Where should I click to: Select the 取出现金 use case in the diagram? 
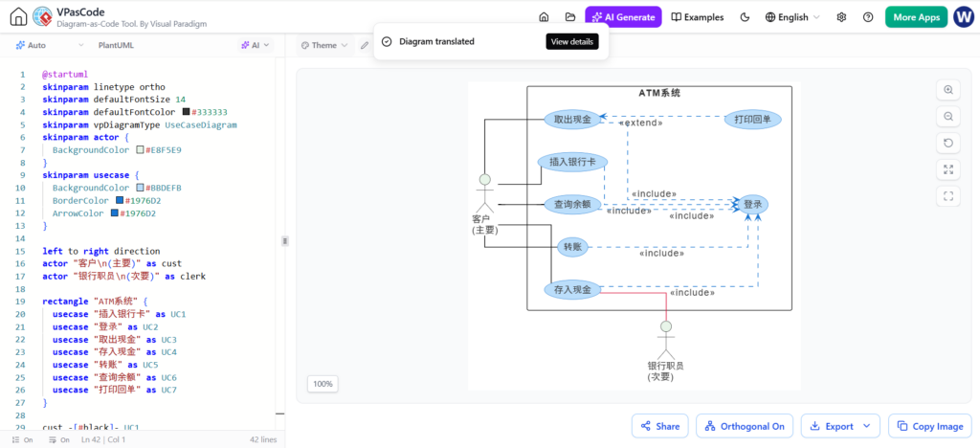(x=570, y=119)
